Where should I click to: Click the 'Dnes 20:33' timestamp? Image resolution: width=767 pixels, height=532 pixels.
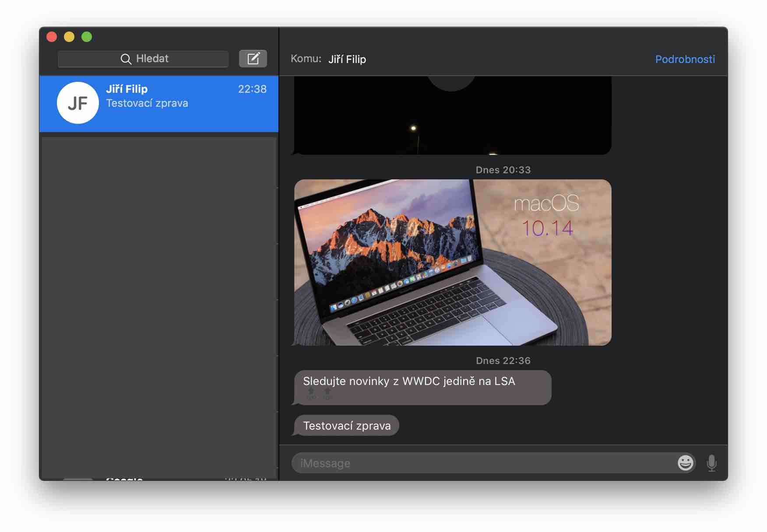pyautogui.click(x=503, y=170)
